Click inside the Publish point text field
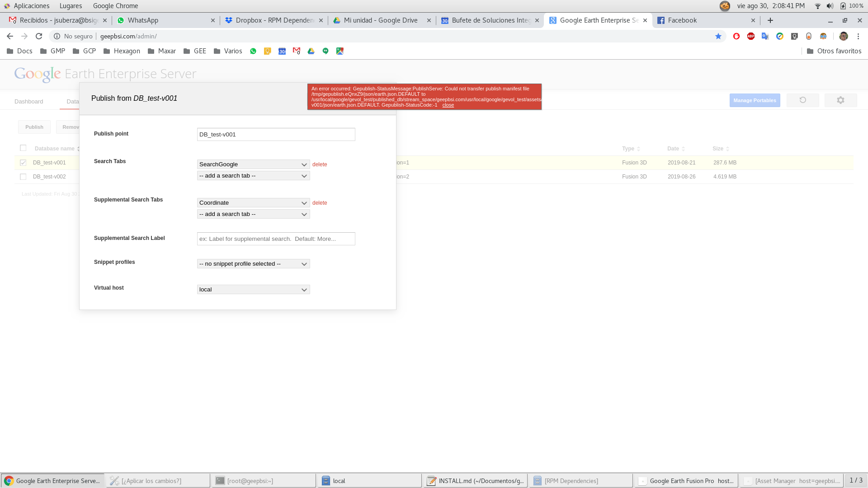Screen dimensions: 868x488 click(276, 134)
